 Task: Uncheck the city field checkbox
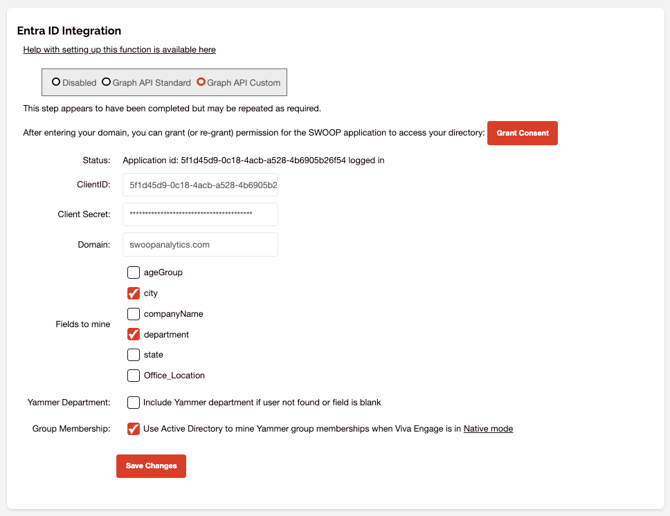click(x=133, y=293)
